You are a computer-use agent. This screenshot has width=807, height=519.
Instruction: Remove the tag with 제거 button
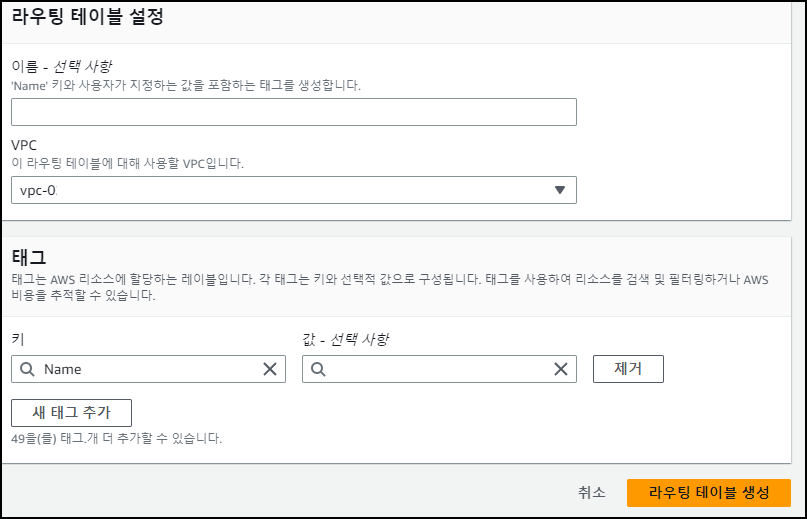(628, 369)
